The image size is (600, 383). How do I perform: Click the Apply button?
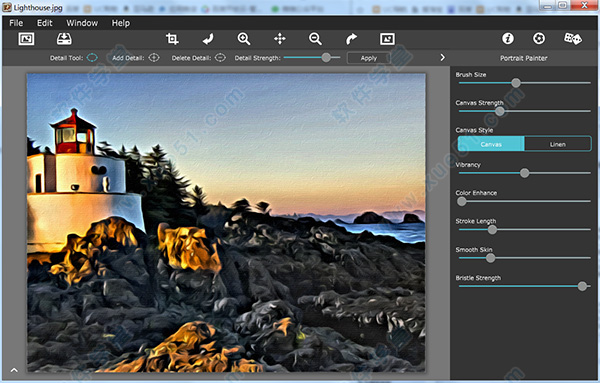(x=369, y=58)
